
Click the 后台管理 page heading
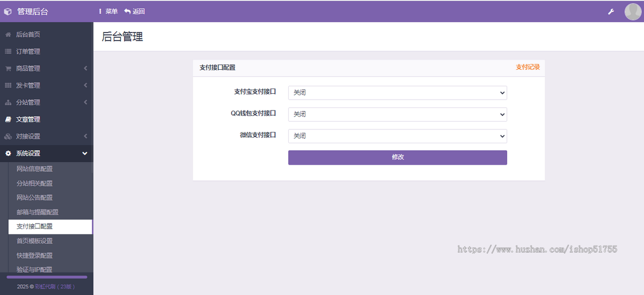[122, 37]
